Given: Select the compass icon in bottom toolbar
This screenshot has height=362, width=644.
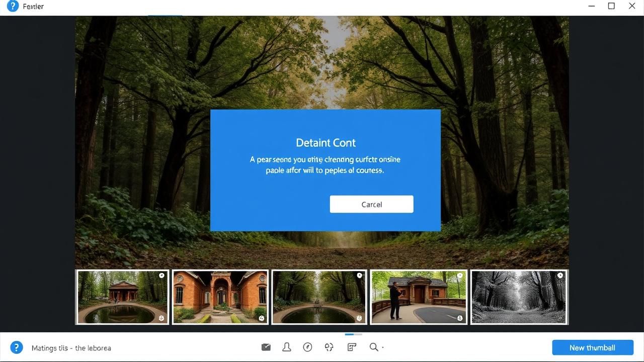Looking at the screenshot, I should [x=308, y=347].
